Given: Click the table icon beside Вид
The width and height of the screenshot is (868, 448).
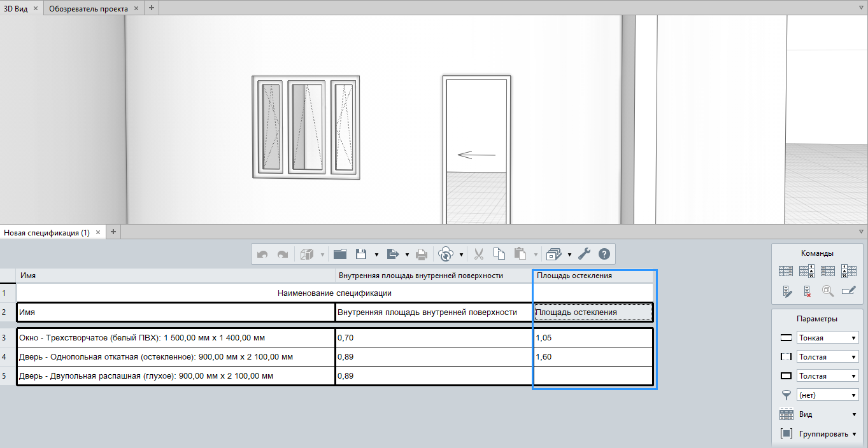Looking at the screenshot, I should [786, 414].
